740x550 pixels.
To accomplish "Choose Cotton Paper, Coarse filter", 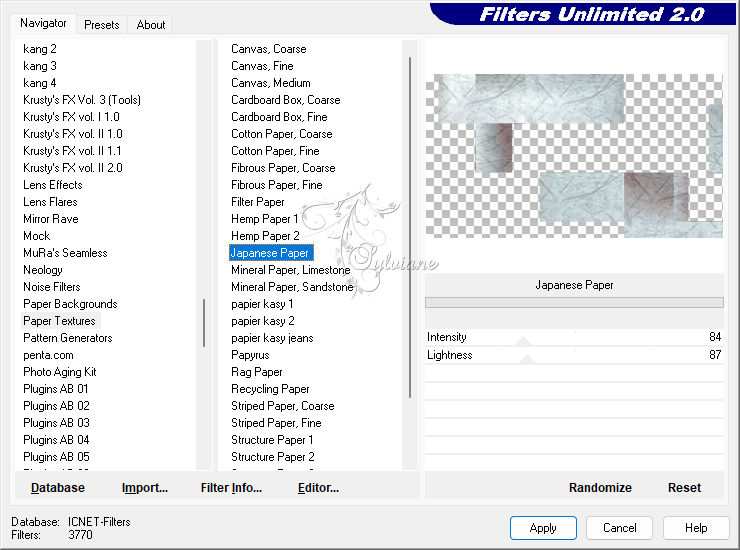I will coord(281,134).
